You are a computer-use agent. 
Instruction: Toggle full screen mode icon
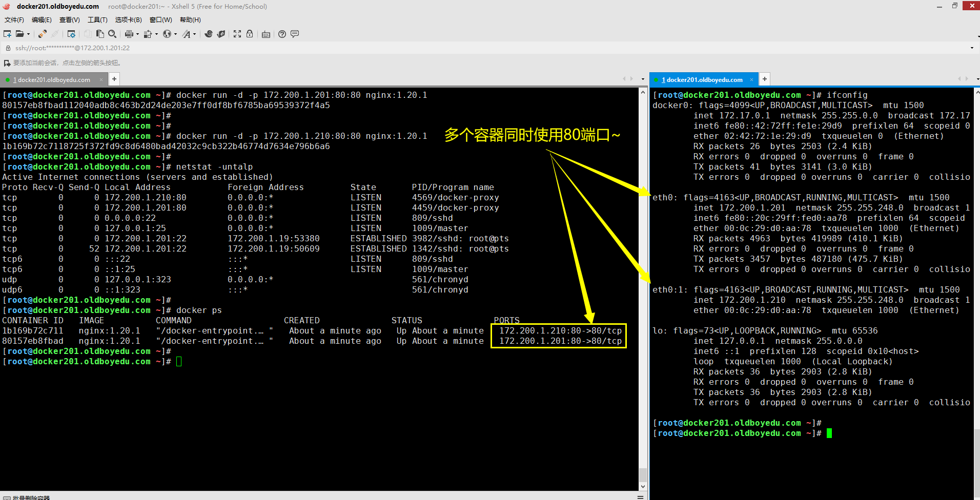click(x=237, y=34)
